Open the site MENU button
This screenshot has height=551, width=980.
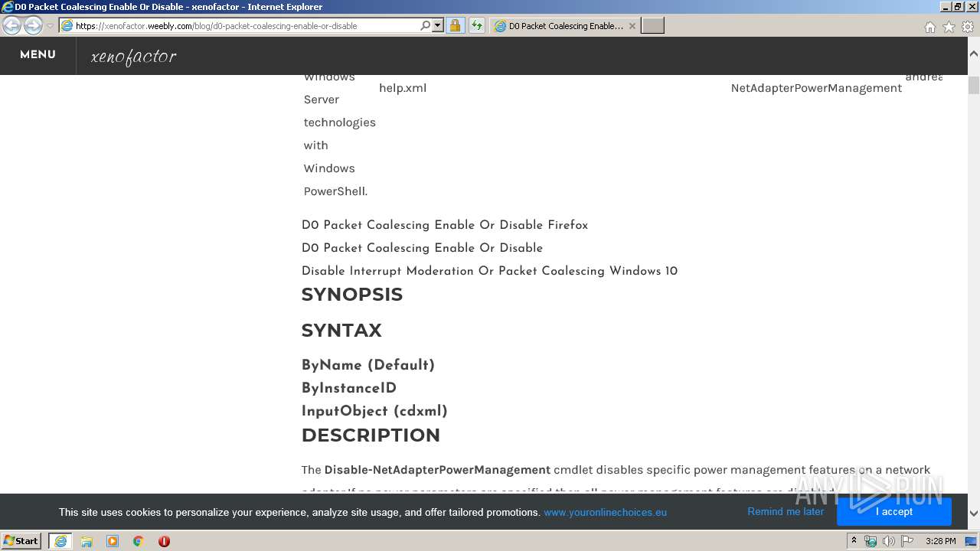(x=38, y=55)
